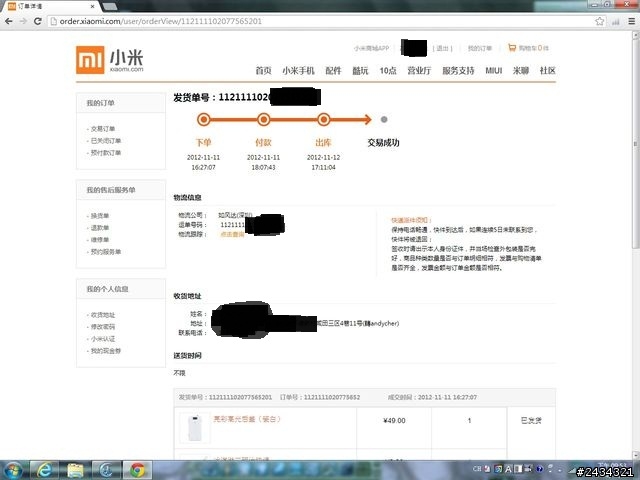Screen dimensions: 640x480
Task: Click the Chrome back arrow
Action: [x=9, y=21]
